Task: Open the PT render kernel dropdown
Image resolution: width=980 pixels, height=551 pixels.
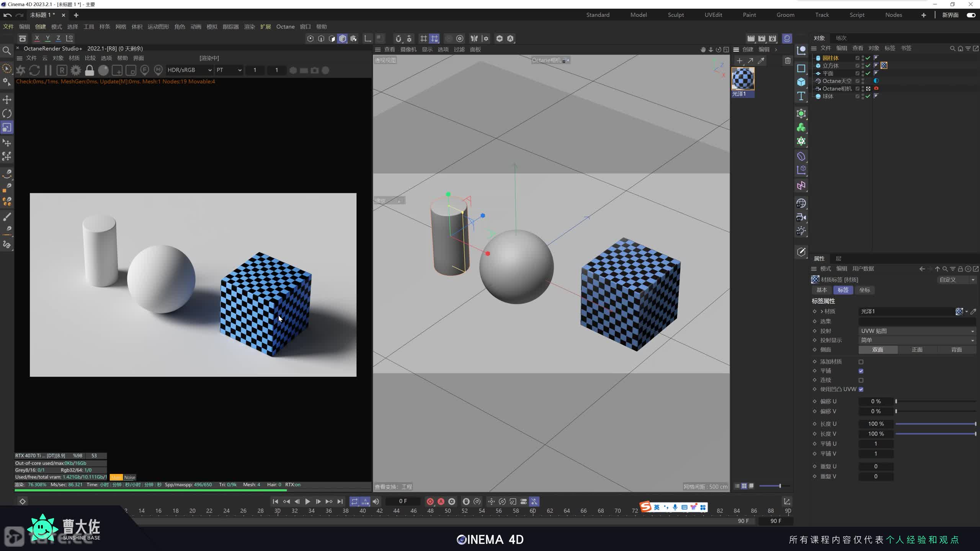Action: pos(229,70)
